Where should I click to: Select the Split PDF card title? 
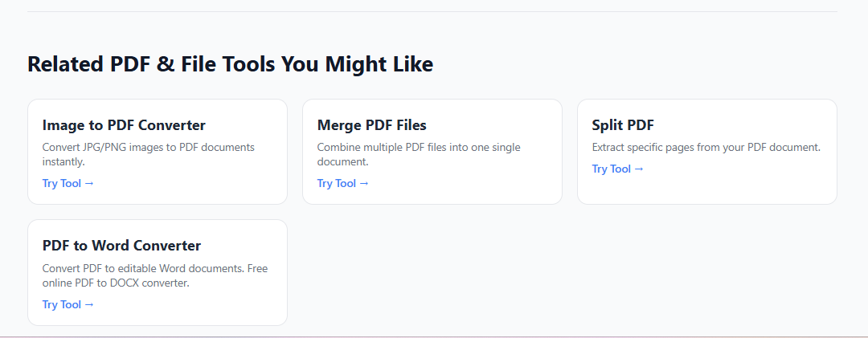623,125
